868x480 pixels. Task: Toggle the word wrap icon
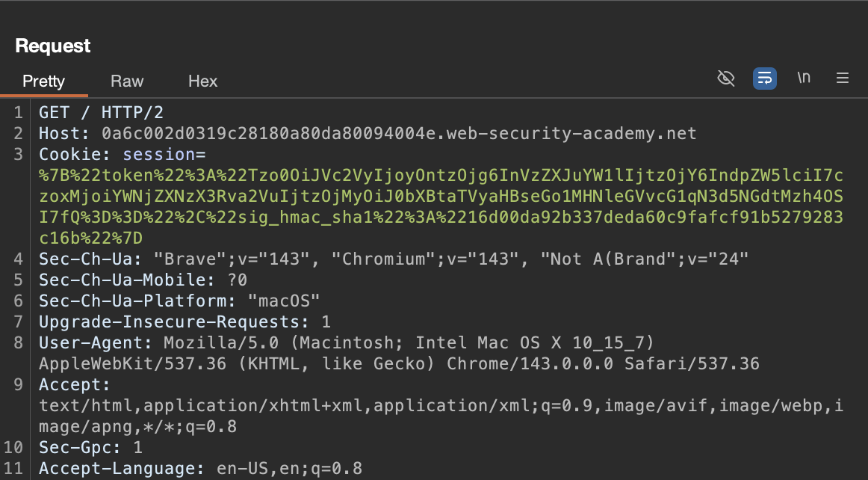pos(764,79)
